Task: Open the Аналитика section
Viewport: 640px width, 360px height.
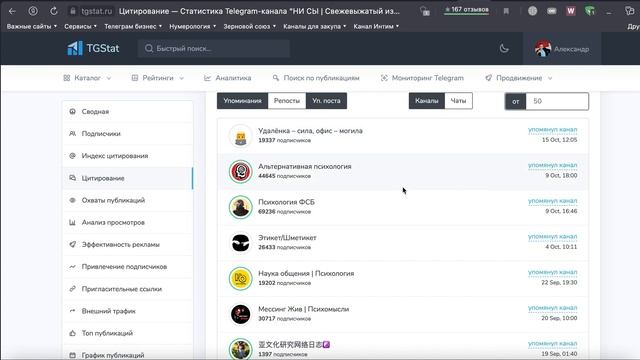Action: (227, 78)
